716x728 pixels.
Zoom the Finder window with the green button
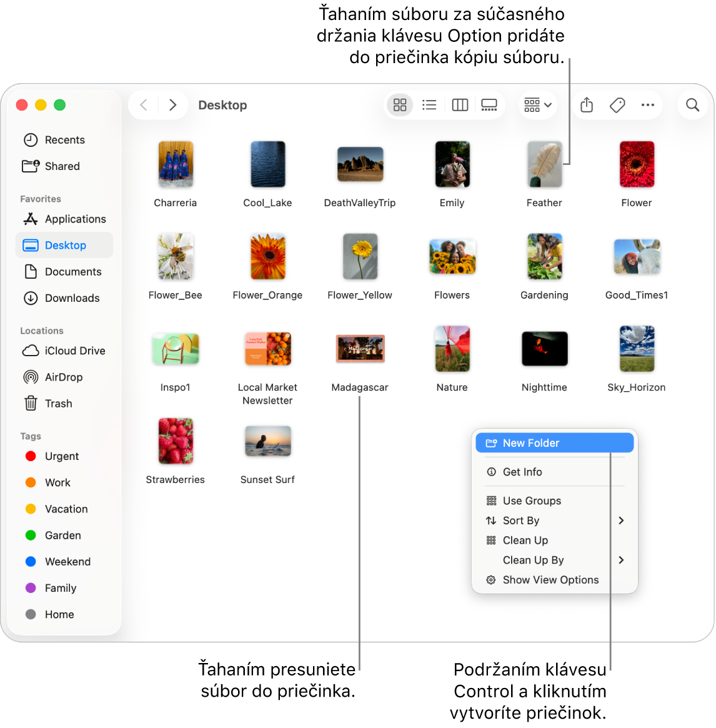(59, 105)
